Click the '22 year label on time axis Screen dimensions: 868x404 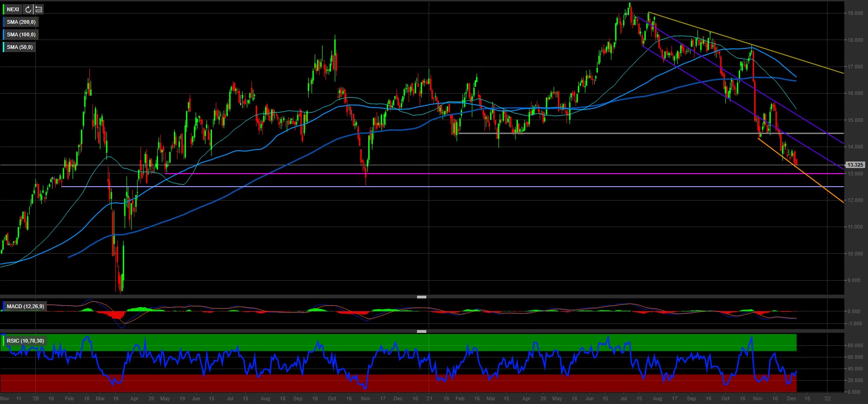(x=827, y=399)
